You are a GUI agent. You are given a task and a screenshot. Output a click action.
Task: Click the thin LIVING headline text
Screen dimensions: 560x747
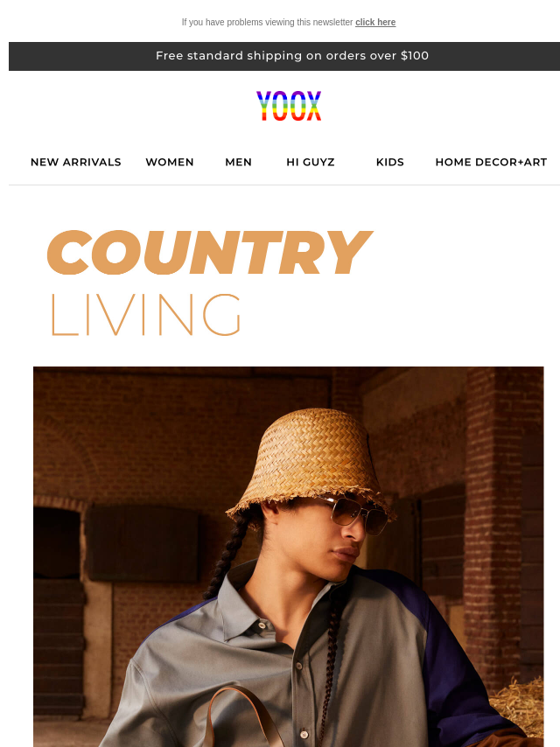click(145, 314)
